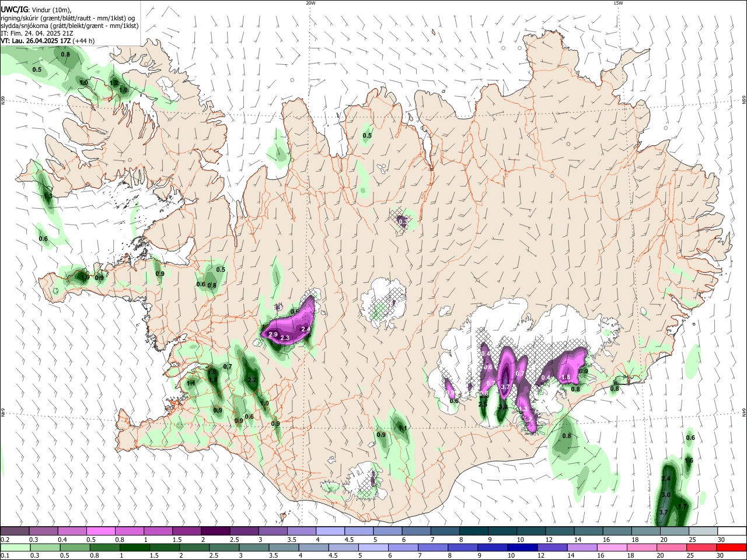Click the 2.9 precipitation value on the map
The image size is (747, 560).
[x=273, y=334]
